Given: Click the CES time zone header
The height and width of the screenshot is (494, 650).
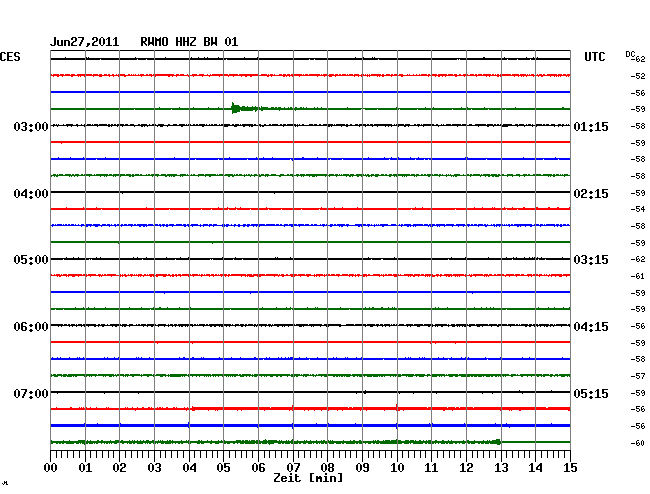Looking at the screenshot, I should 10,57.
